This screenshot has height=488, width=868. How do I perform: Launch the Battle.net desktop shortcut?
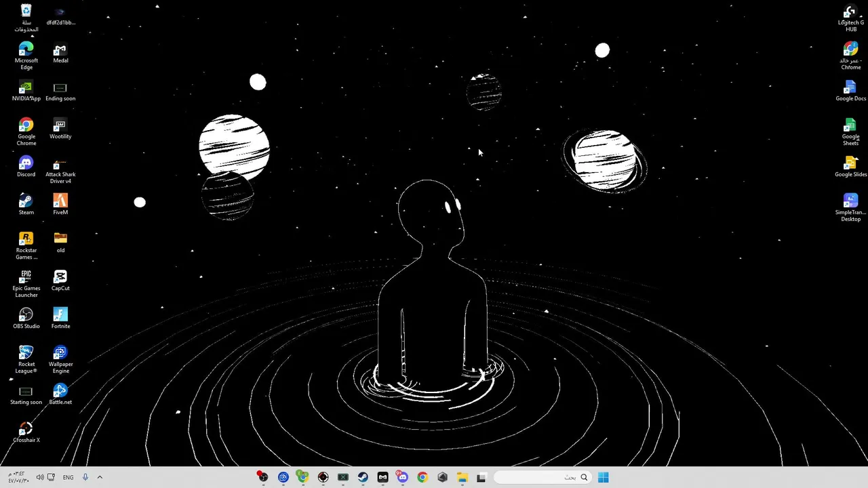coord(60,395)
